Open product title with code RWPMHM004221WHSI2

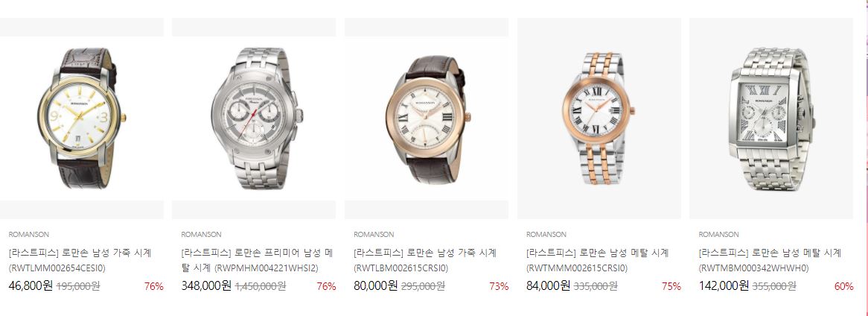coord(257,261)
